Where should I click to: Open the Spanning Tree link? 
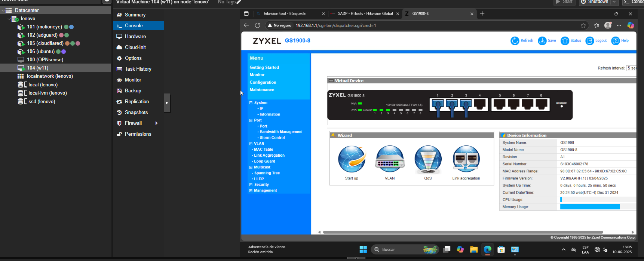tap(267, 173)
